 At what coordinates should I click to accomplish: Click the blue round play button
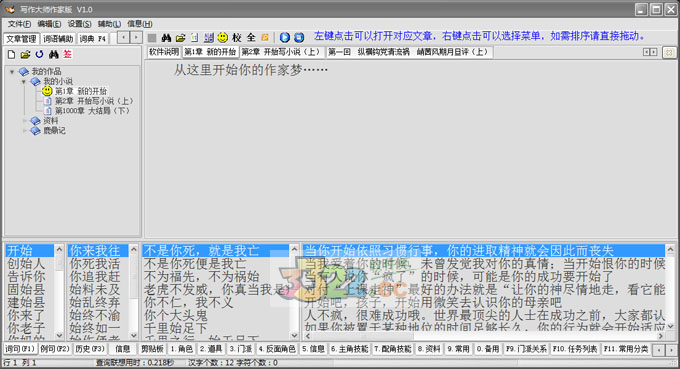click(x=284, y=38)
